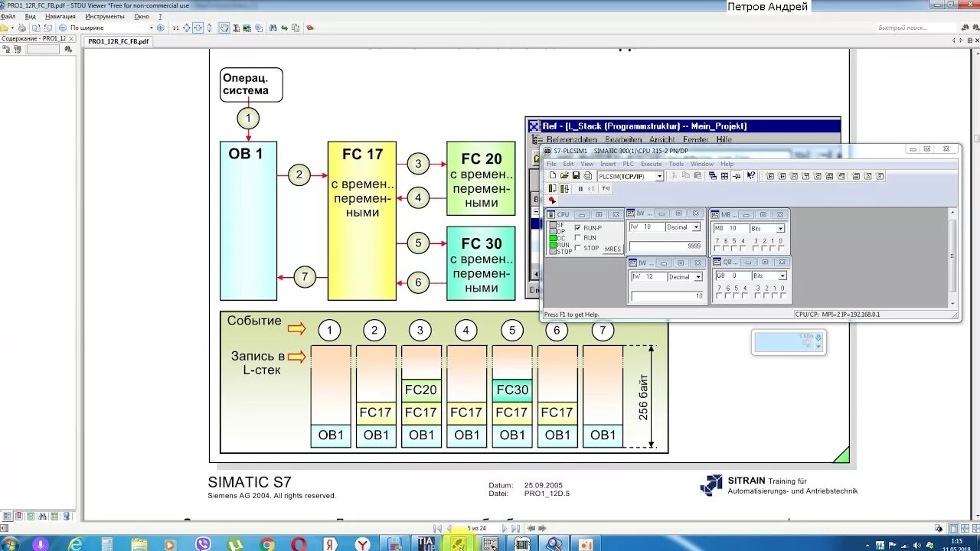Screen dimensions: 980x551
Task: Open Decimal format dropdown for IW 10
Action: pyautogui.click(x=696, y=227)
